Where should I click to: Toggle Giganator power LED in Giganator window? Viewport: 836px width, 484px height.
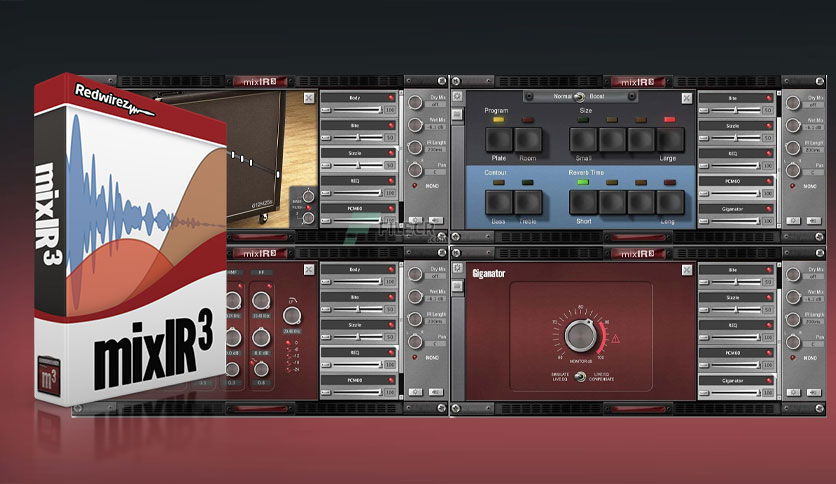pyautogui.click(x=769, y=380)
